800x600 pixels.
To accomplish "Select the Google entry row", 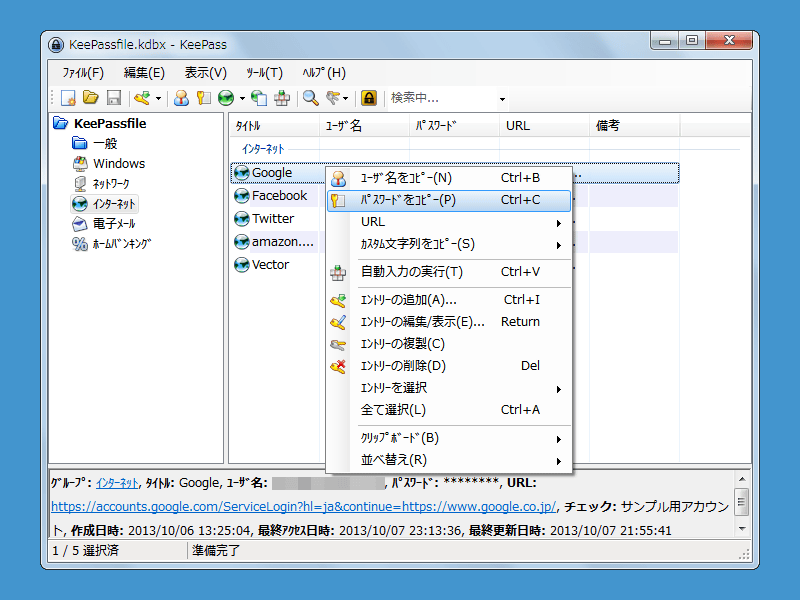I will click(x=455, y=173).
